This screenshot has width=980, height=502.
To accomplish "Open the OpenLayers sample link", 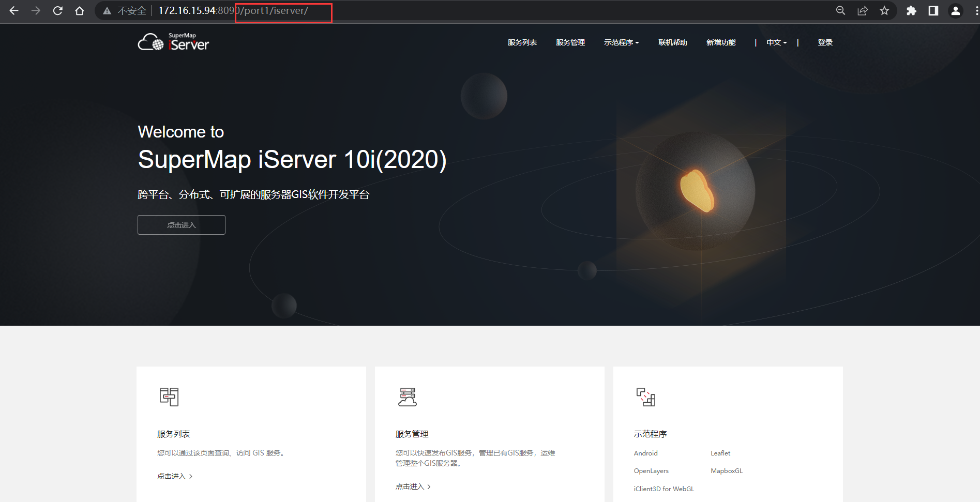I will coord(651,470).
